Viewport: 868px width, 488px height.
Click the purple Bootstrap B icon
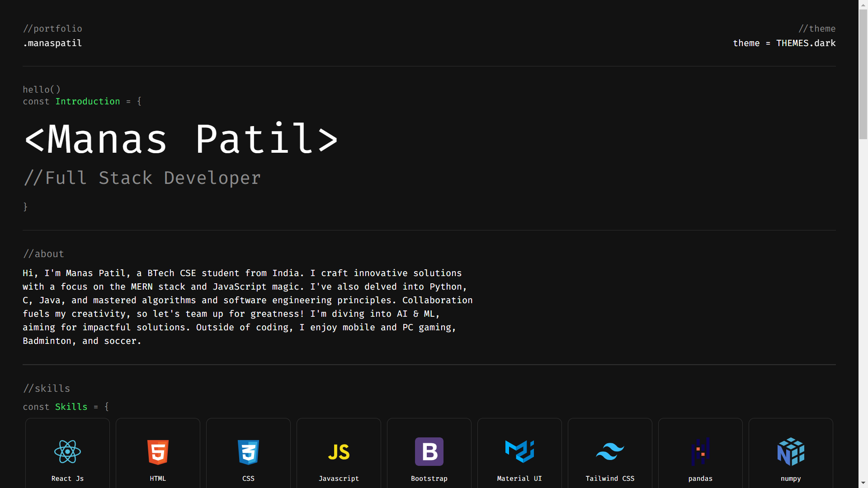point(429,451)
